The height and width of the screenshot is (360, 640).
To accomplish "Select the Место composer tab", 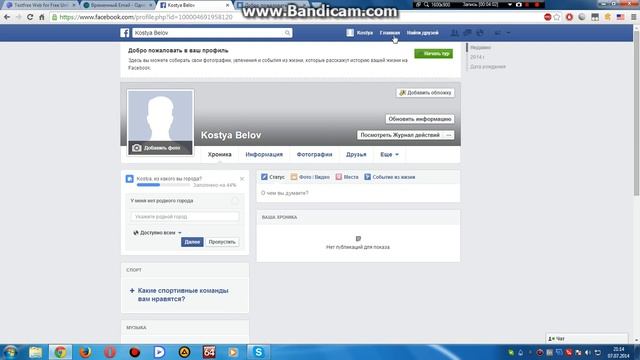I will tap(347, 177).
